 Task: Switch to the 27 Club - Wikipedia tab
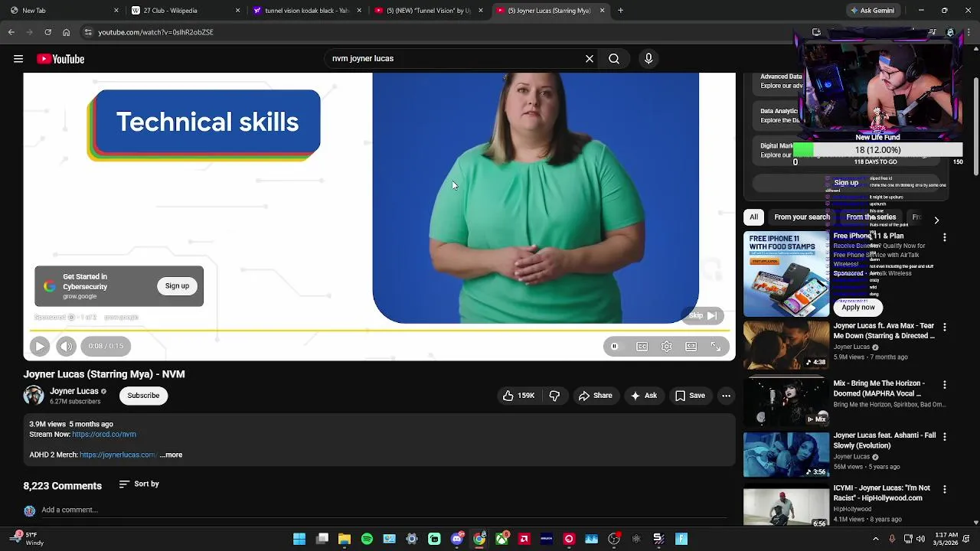pyautogui.click(x=184, y=11)
